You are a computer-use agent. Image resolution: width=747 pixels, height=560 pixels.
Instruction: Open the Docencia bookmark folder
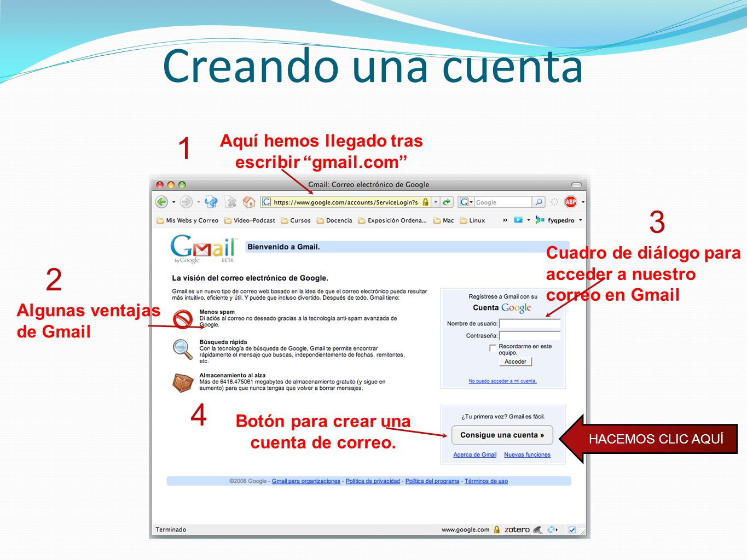pyautogui.click(x=334, y=220)
